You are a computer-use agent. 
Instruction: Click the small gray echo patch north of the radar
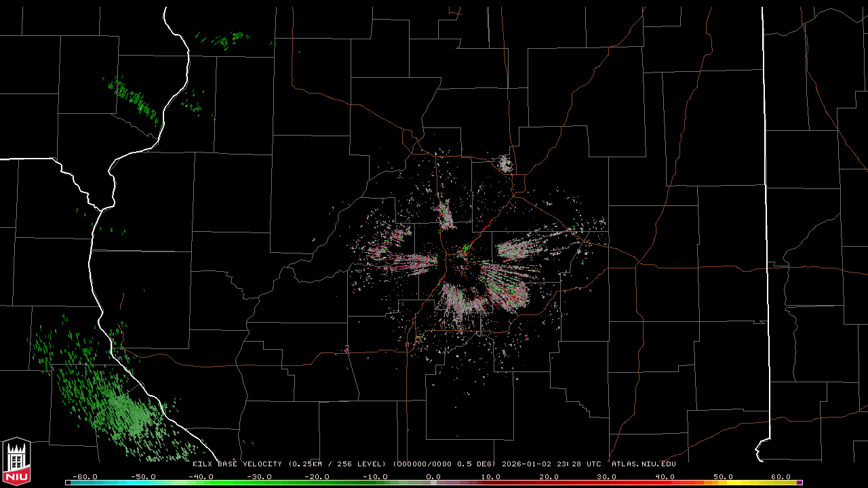tap(505, 163)
